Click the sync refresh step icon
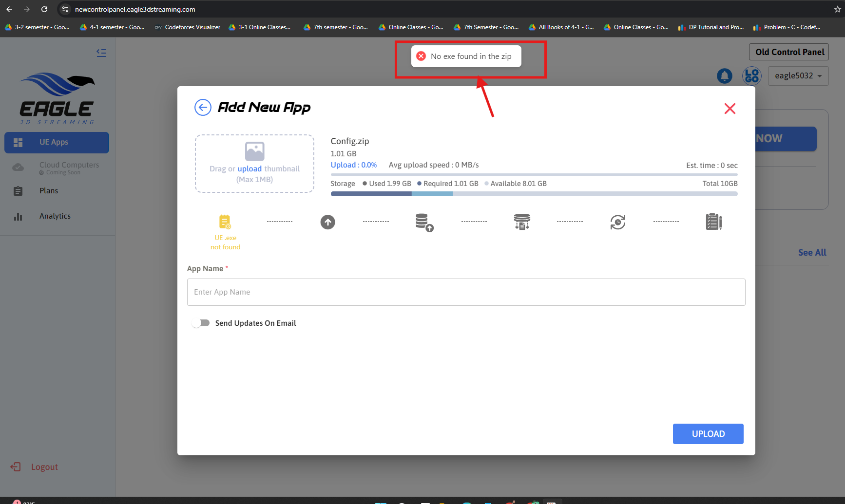The height and width of the screenshot is (504, 845). tap(617, 222)
